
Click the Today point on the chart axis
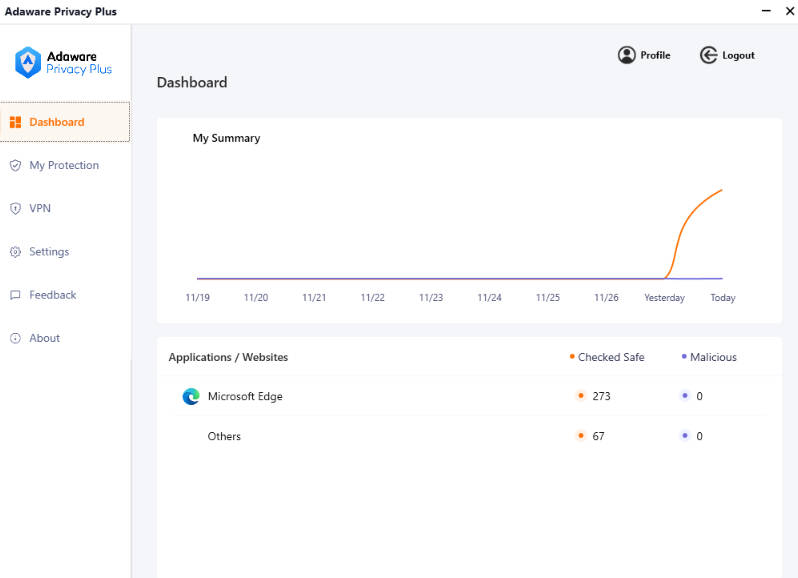(x=723, y=298)
